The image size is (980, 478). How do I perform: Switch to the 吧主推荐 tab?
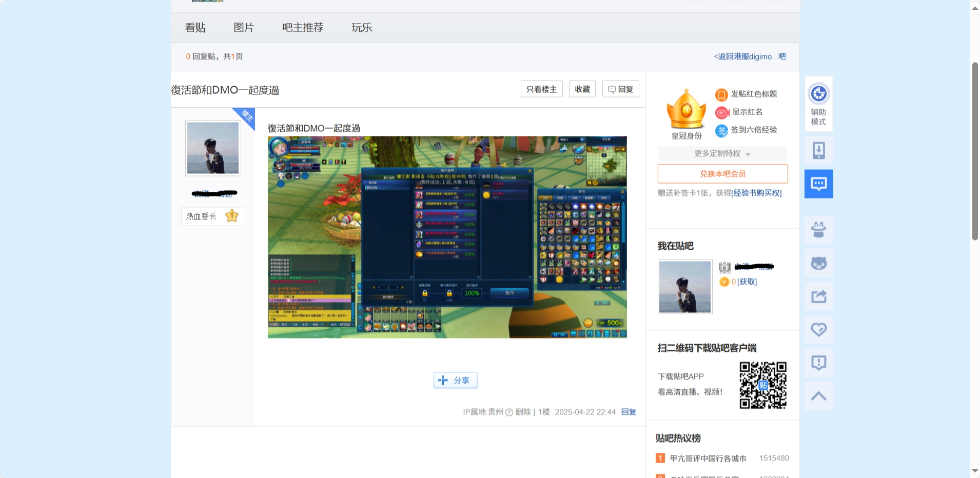(x=303, y=28)
